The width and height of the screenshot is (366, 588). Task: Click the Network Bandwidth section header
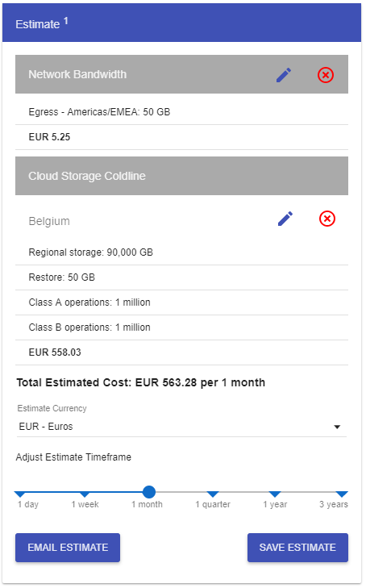click(x=181, y=74)
